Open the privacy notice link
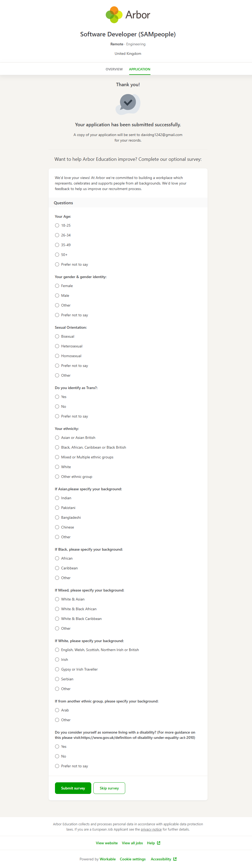 tap(151, 829)
